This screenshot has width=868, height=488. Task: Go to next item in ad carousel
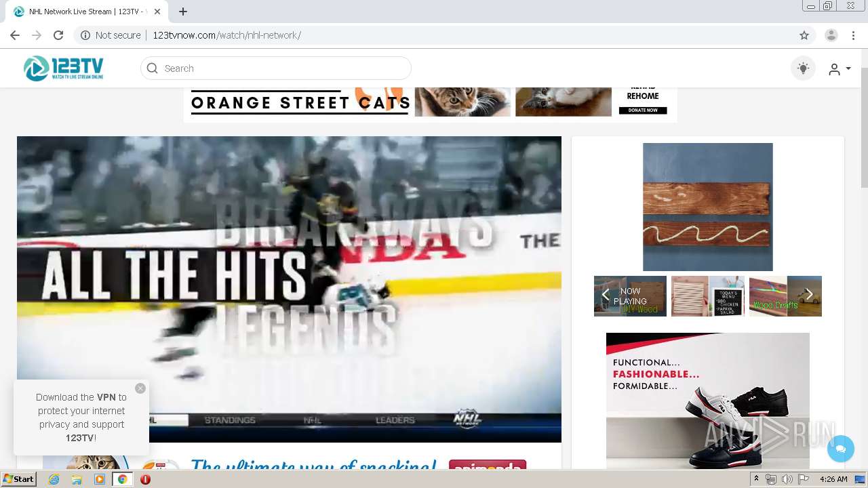point(808,295)
